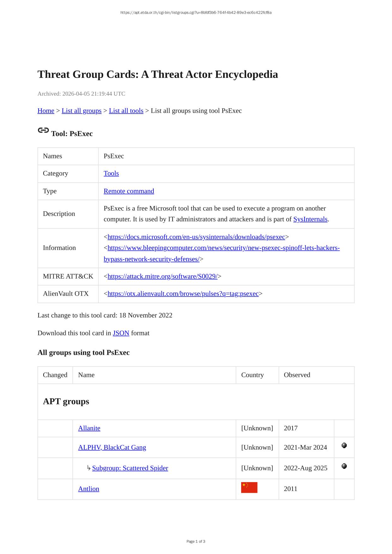Screen dimensions: 392x554
Task: Open the SysInternals link in description
Action: click(x=310, y=219)
